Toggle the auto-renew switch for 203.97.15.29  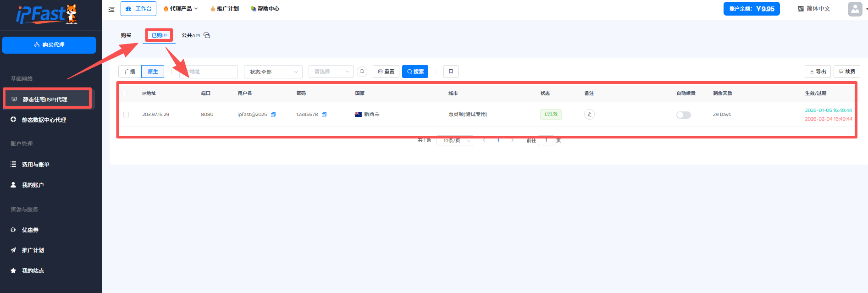(x=683, y=115)
